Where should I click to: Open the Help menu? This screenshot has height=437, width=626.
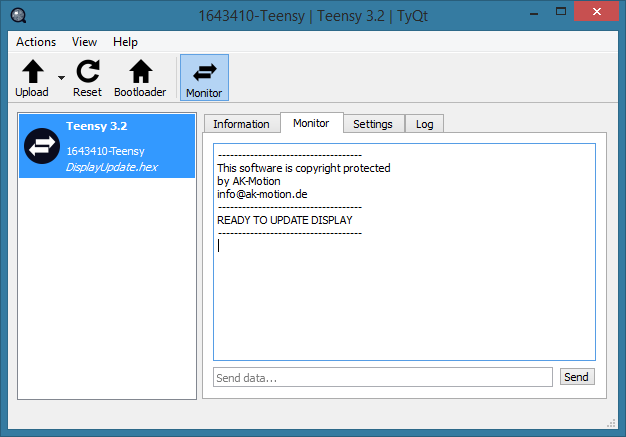pos(125,42)
